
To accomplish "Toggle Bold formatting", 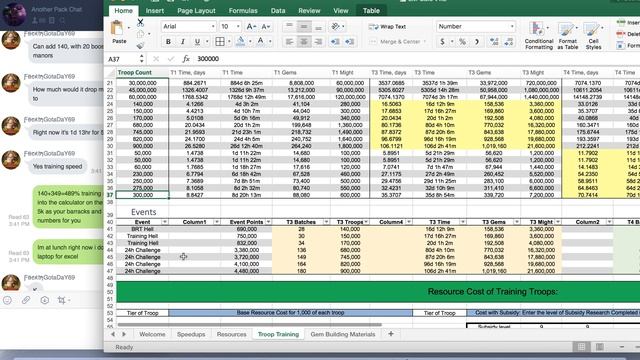I will [168, 41].
